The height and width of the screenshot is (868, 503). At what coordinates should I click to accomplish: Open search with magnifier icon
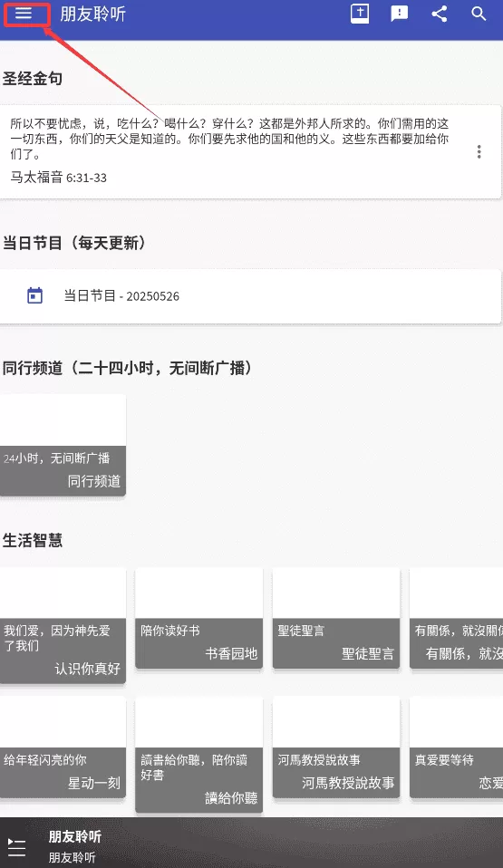[x=479, y=14]
